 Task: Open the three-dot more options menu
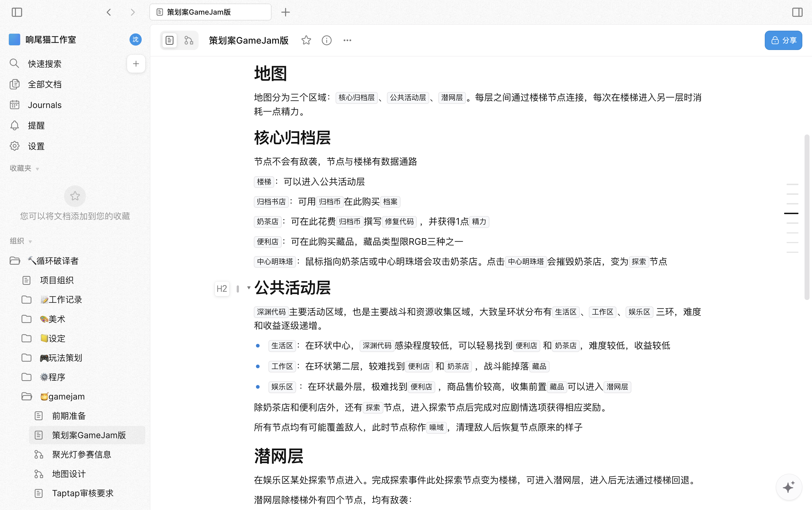coord(347,41)
